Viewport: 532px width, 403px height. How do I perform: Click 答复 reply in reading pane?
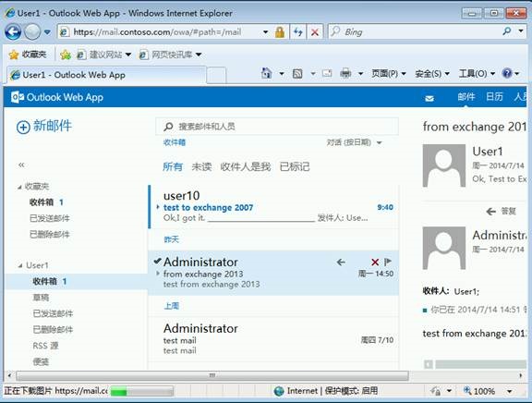pos(501,211)
